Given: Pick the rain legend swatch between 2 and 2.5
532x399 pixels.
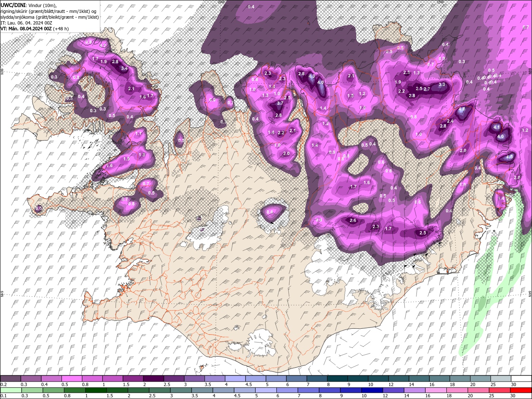Looking at the screenshot, I should click(x=138, y=390).
